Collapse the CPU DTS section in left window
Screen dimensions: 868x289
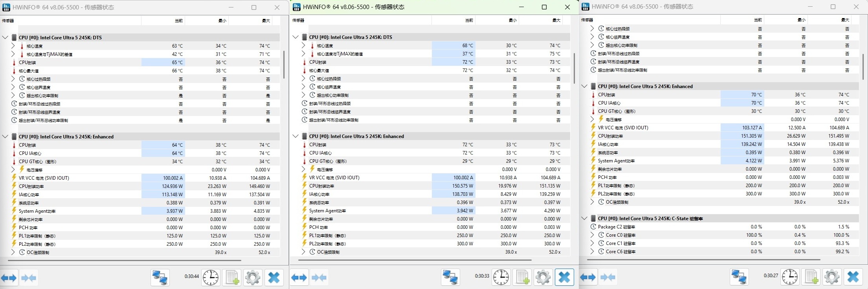coord(5,37)
